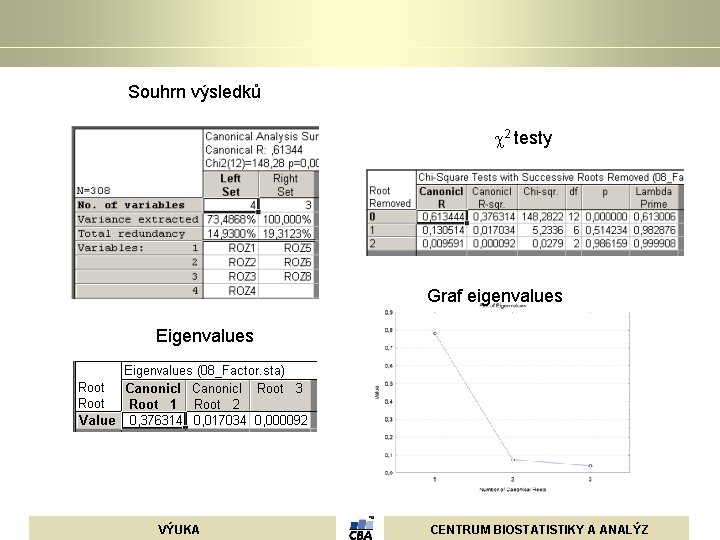
Task: Click variance extracted 100,000% cell
Action: 286,219
